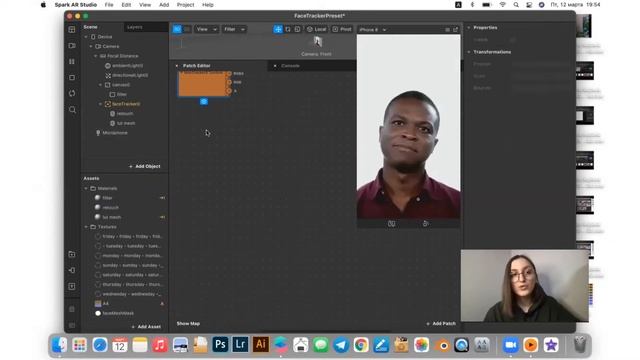The width and height of the screenshot is (640, 360).
Task: Open the Project menu
Action: (185, 5)
